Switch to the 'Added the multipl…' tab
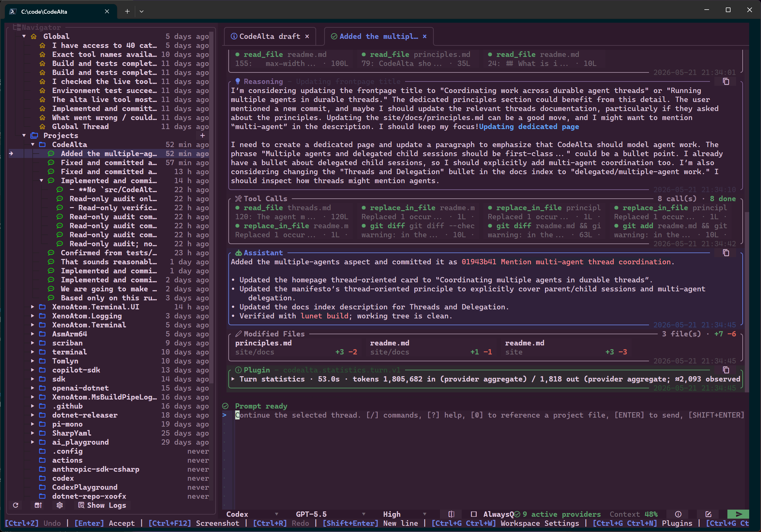 379,36
